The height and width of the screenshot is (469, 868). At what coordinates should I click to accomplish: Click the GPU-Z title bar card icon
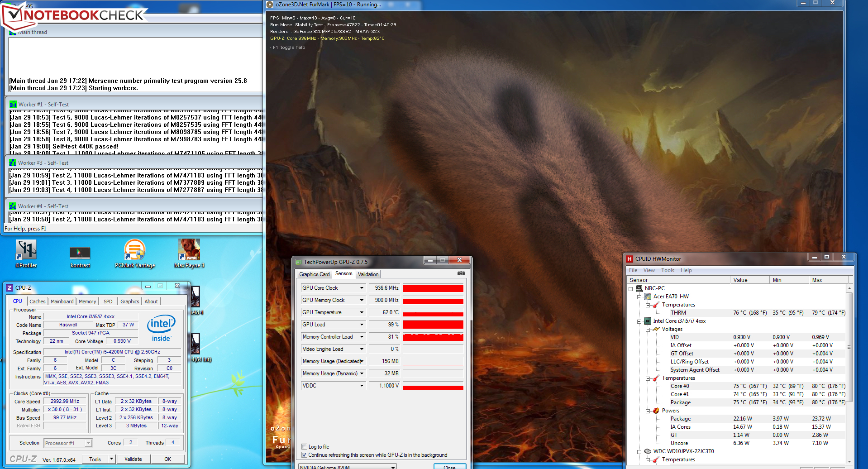(x=298, y=262)
